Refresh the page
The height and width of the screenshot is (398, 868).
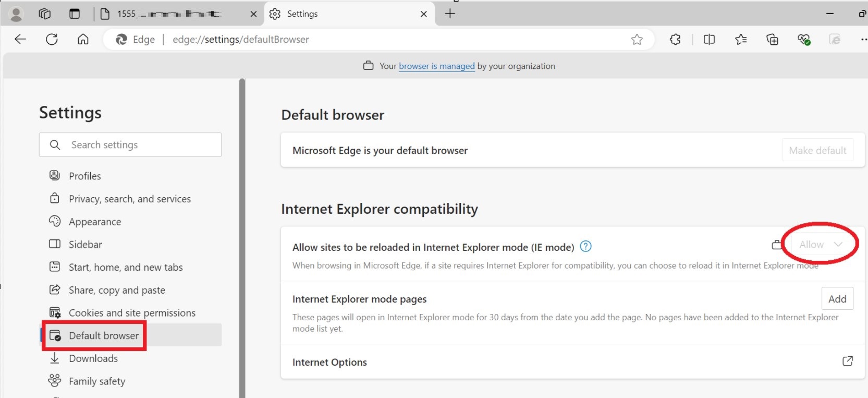pyautogui.click(x=52, y=39)
